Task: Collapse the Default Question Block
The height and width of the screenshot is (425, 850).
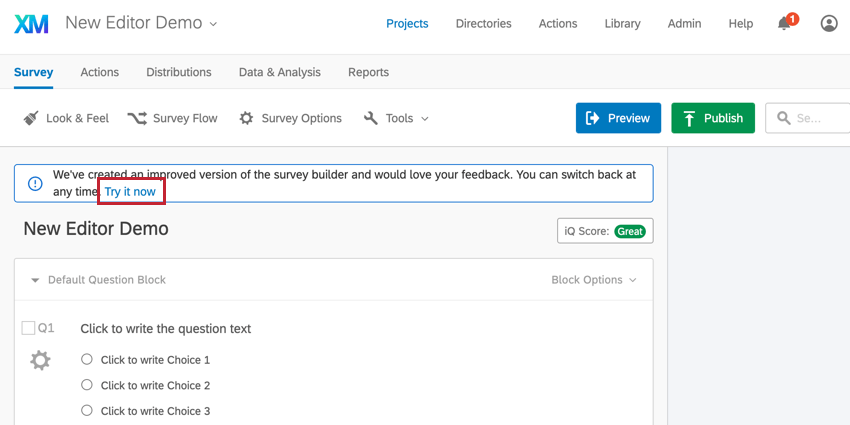Action: [x=35, y=280]
